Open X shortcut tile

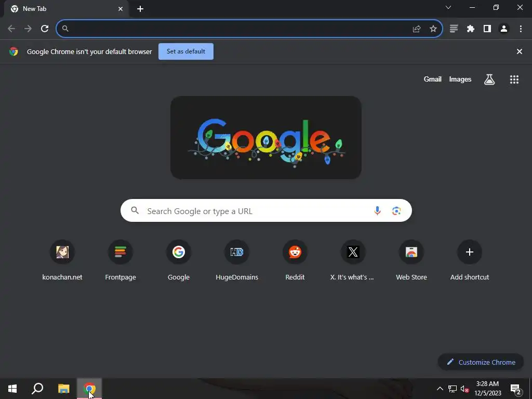coord(353,260)
